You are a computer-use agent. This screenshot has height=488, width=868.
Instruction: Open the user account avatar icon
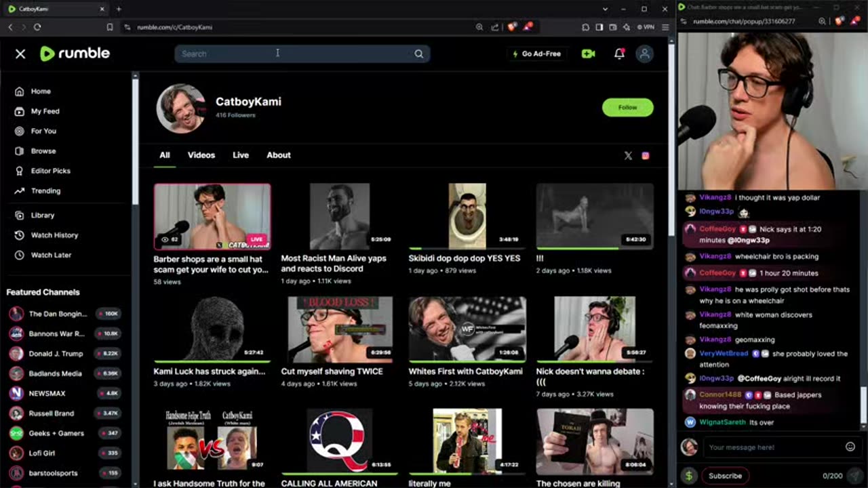click(645, 54)
